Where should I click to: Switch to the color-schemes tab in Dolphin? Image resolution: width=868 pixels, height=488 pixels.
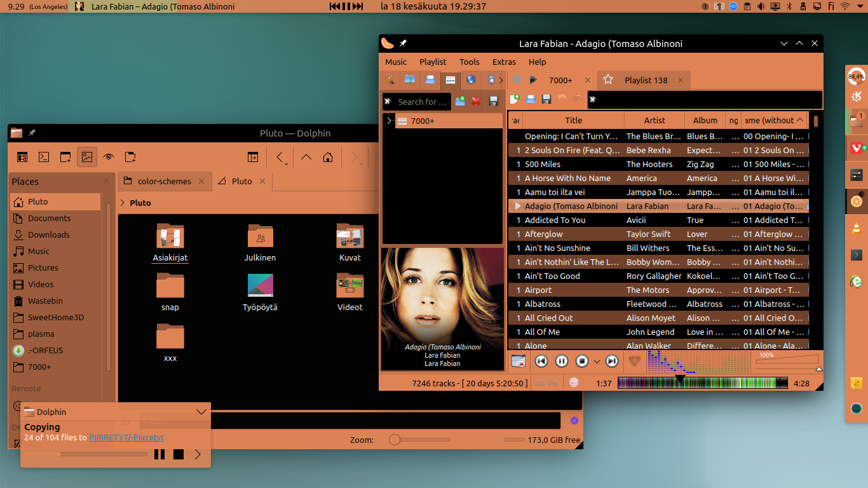165,181
